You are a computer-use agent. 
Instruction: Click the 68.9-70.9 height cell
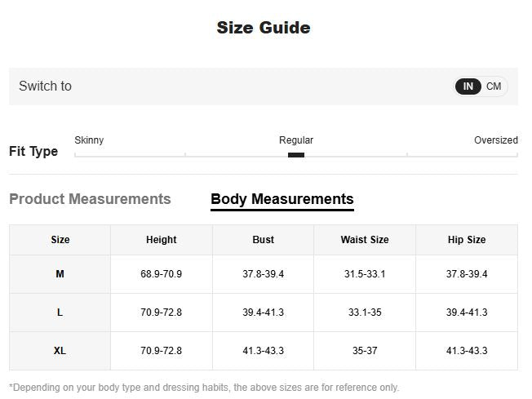pyautogui.click(x=161, y=274)
